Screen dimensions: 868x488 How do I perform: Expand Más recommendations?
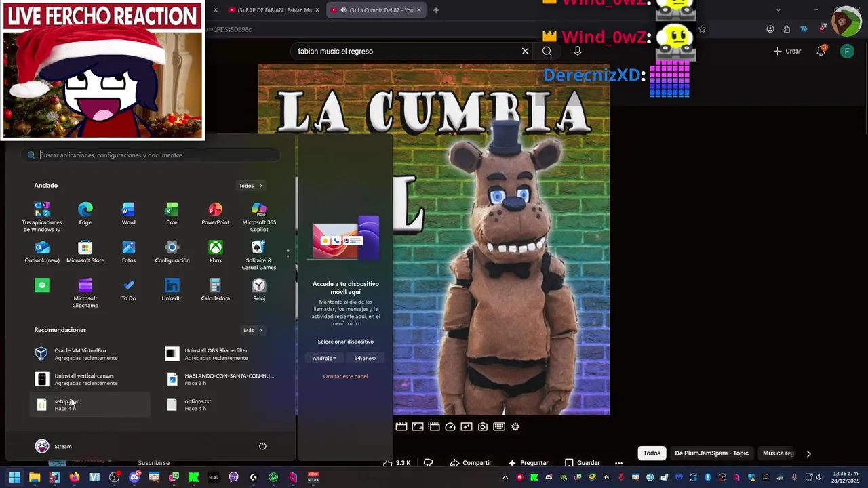(x=253, y=330)
